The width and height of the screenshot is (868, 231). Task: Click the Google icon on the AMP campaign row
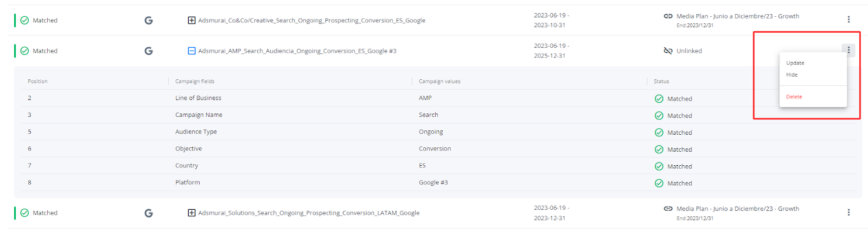pyautogui.click(x=149, y=51)
